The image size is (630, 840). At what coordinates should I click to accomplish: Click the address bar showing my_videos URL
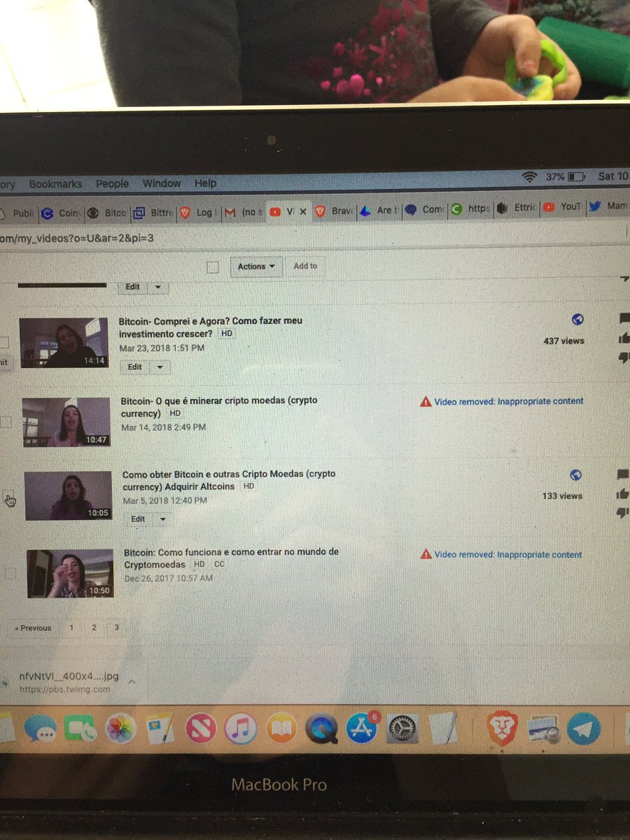click(x=315, y=238)
